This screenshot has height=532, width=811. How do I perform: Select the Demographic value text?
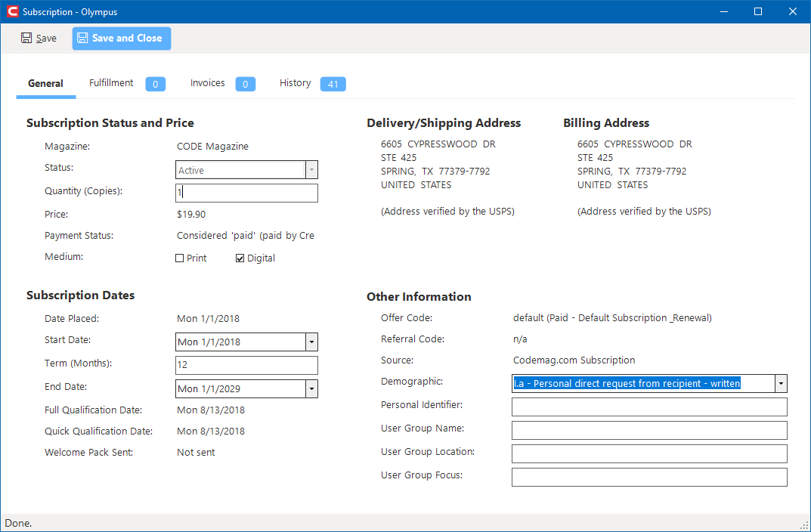pyautogui.click(x=627, y=384)
